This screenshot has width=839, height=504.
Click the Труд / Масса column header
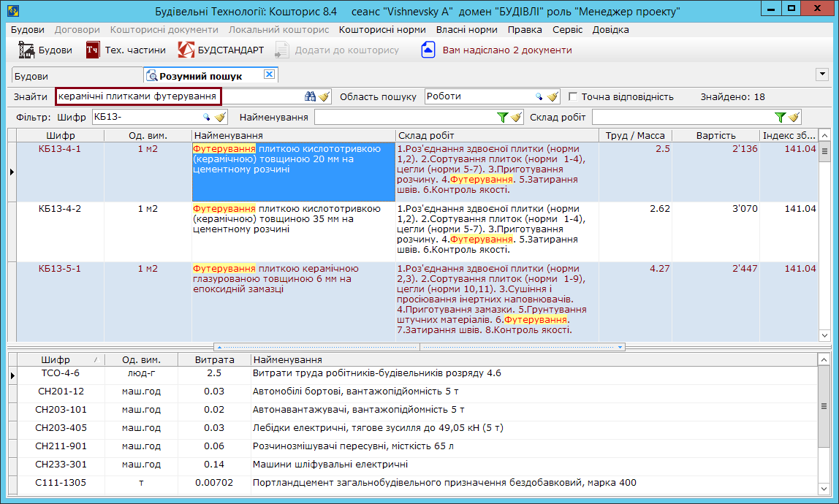tap(635, 135)
